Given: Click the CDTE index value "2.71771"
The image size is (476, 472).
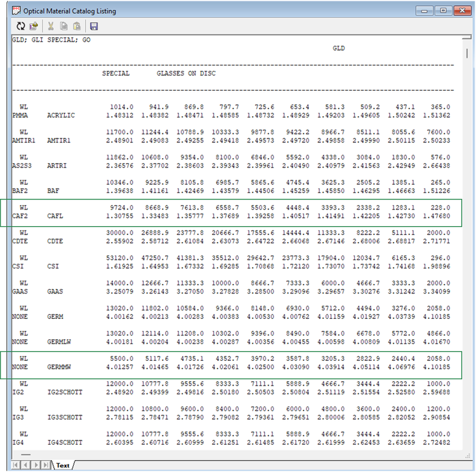Looking at the screenshot, I should (437, 241).
